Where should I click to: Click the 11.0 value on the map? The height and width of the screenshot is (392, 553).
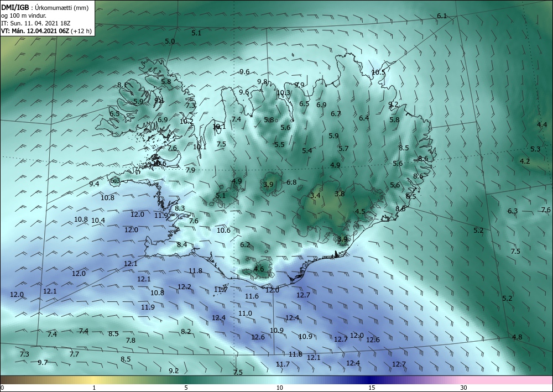[245, 313]
